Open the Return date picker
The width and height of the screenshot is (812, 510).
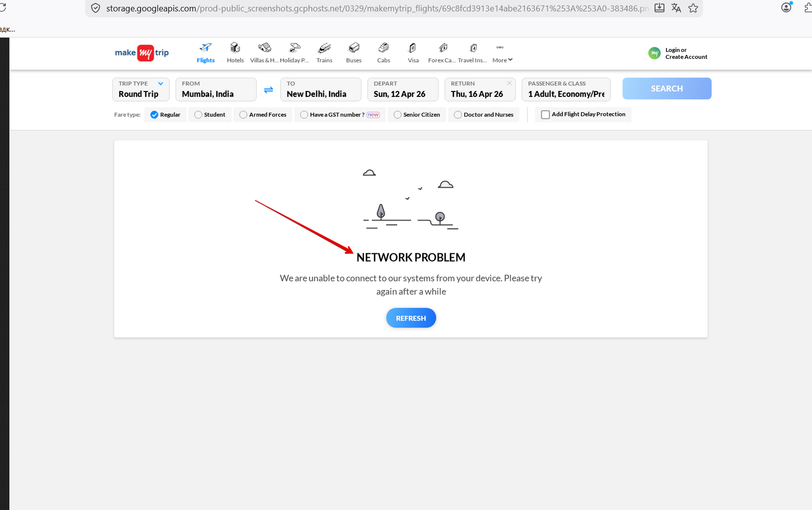click(480, 89)
